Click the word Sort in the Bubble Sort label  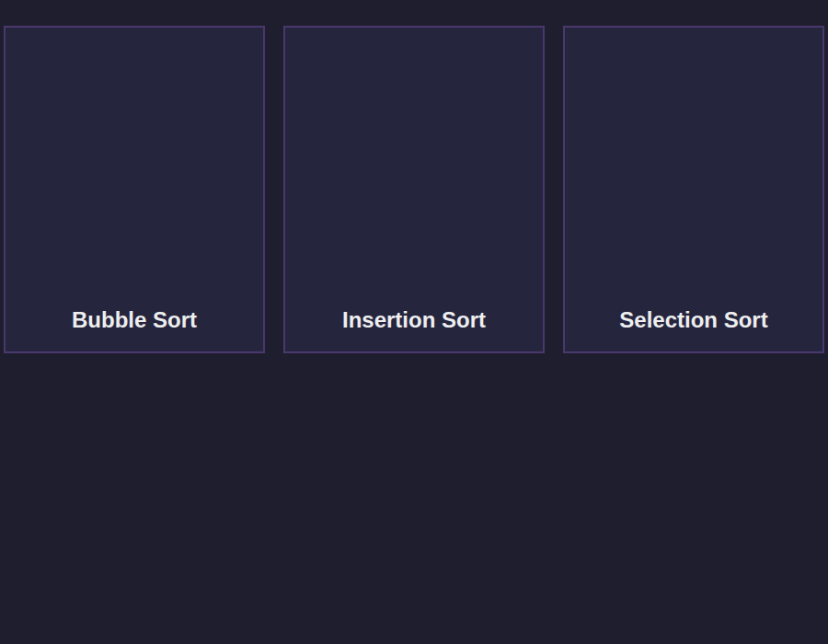pos(175,320)
